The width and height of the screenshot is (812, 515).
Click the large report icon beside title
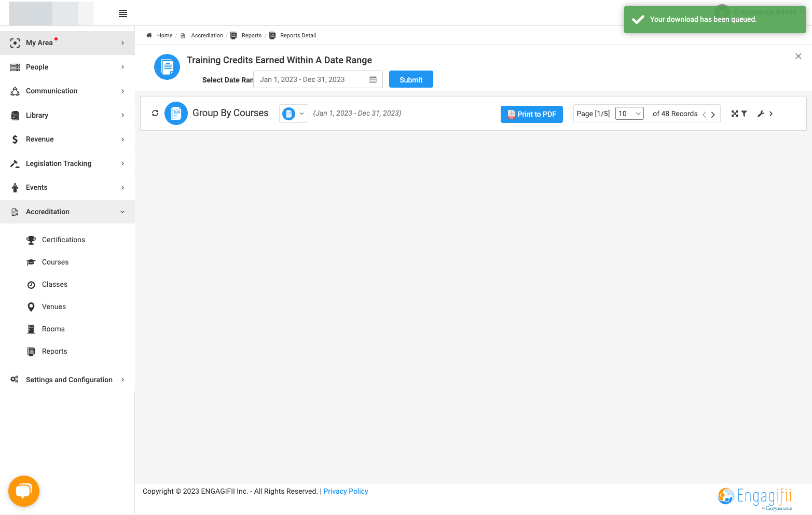point(167,67)
